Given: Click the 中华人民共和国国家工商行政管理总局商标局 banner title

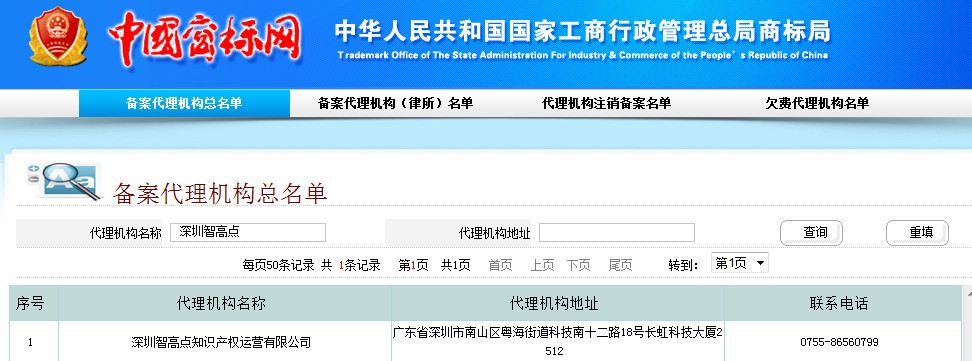Looking at the screenshot, I should point(582,31).
